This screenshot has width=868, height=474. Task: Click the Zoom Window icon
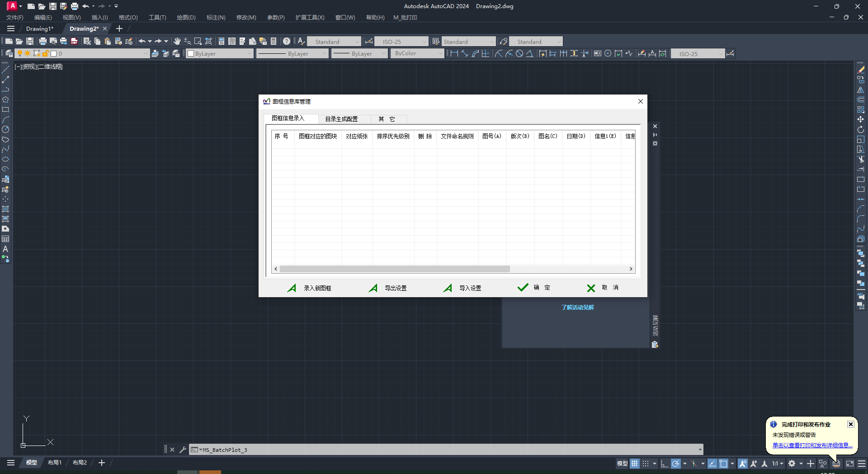198,41
